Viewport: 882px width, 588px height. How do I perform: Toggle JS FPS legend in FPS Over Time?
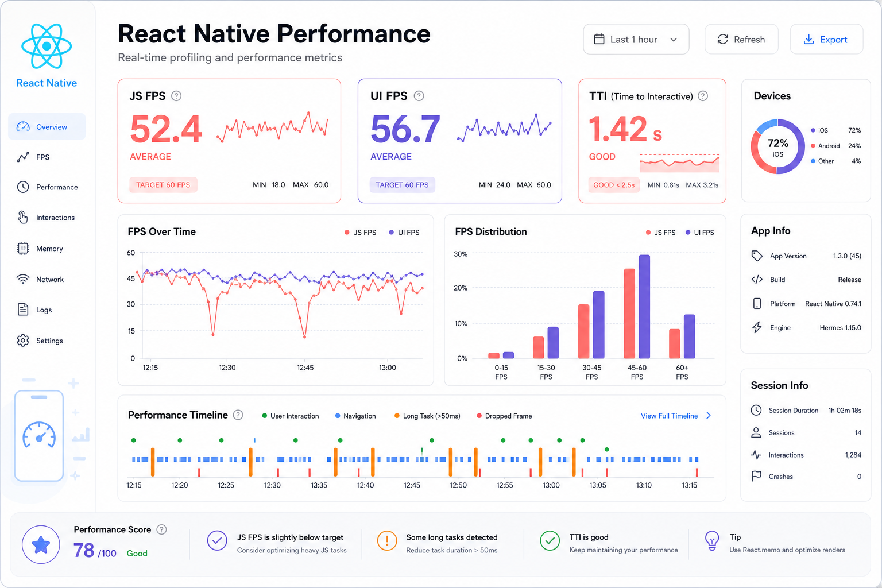360,233
